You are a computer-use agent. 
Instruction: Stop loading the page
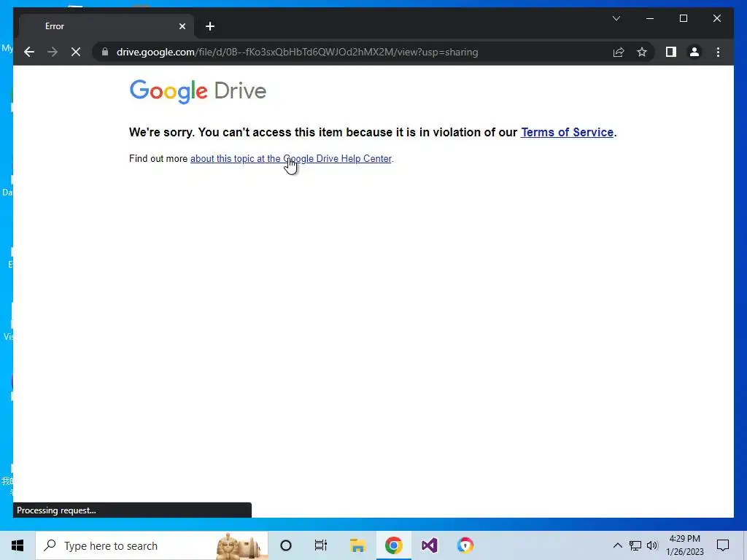(76, 52)
